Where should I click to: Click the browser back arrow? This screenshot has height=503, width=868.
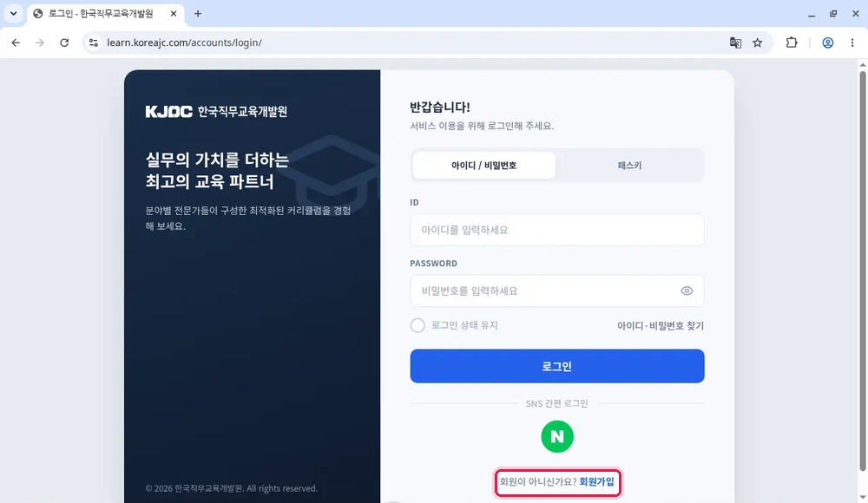(16, 42)
